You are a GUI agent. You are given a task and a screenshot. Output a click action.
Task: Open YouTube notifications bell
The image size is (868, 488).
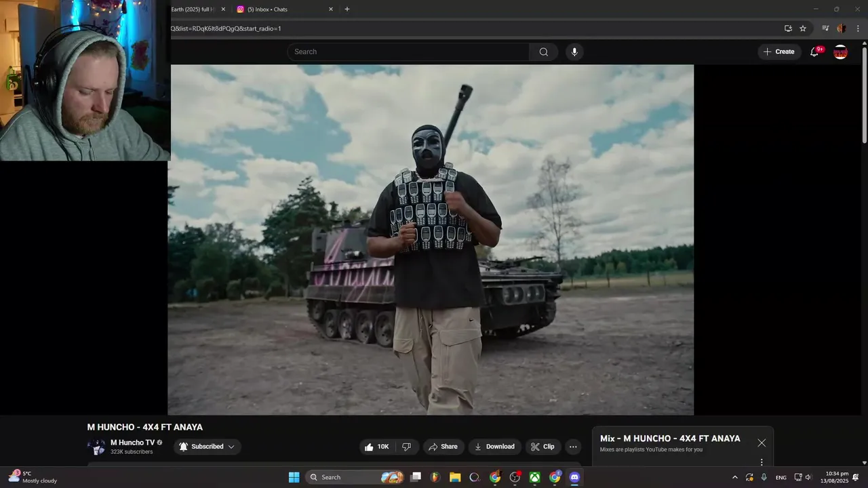pos(814,52)
